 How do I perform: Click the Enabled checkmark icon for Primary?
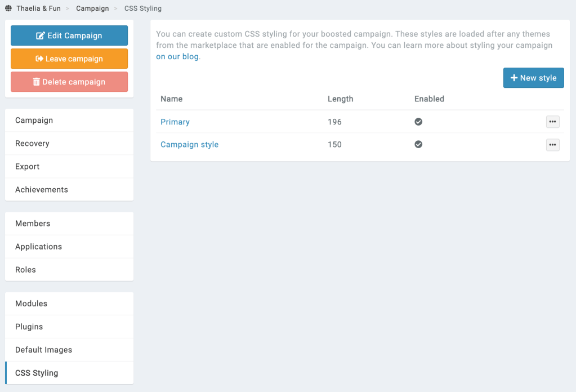point(418,122)
